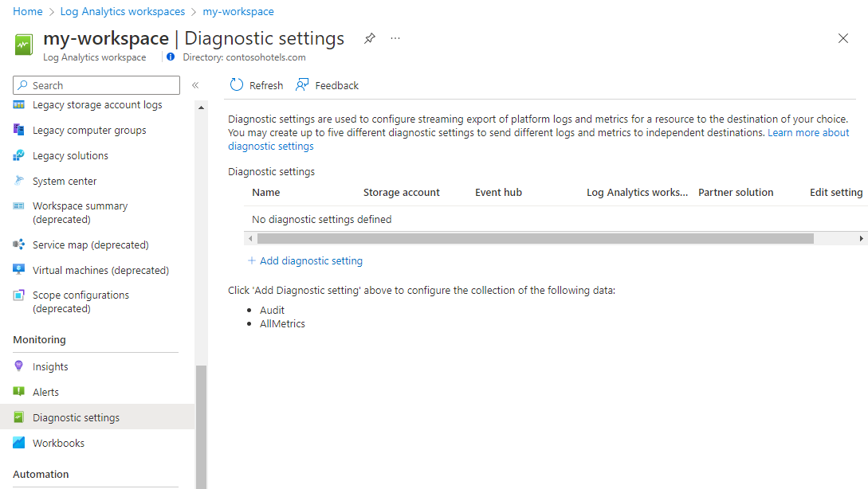The height and width of the screenshot is (489, 868).
Task: Click table horizontal scrollbar right arrow
Action: (x=862, y=238)
